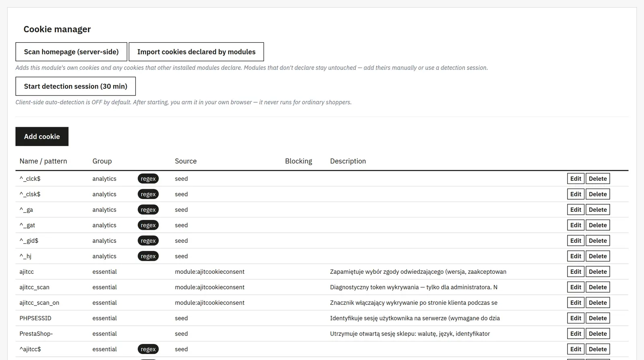This screenshot has width=644, height=360.
Task: Delete the ^_hj cookie row
Action: [598, 256]
